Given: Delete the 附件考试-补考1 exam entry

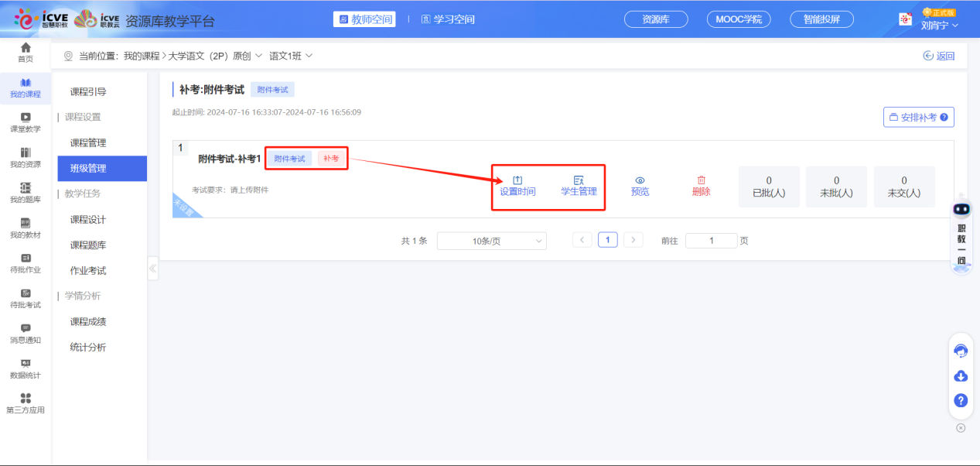Looking at the screenshot, I should pos(701,186).
